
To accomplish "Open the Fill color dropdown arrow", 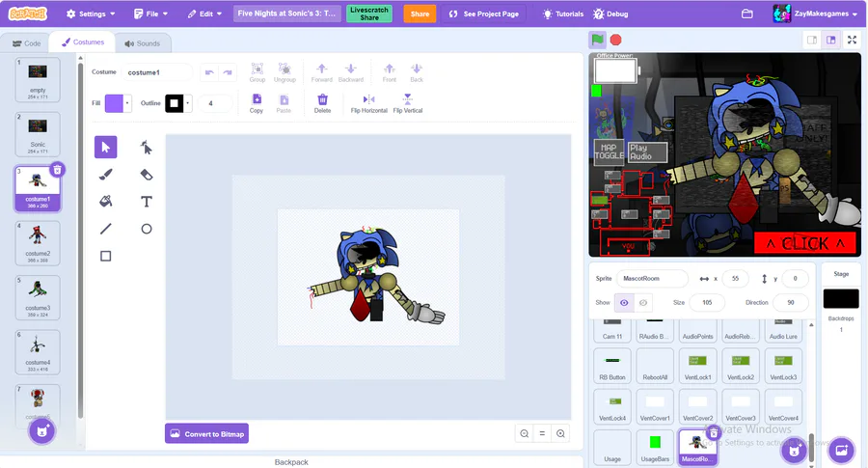I will pyautogui.click(x=127, y=103).
